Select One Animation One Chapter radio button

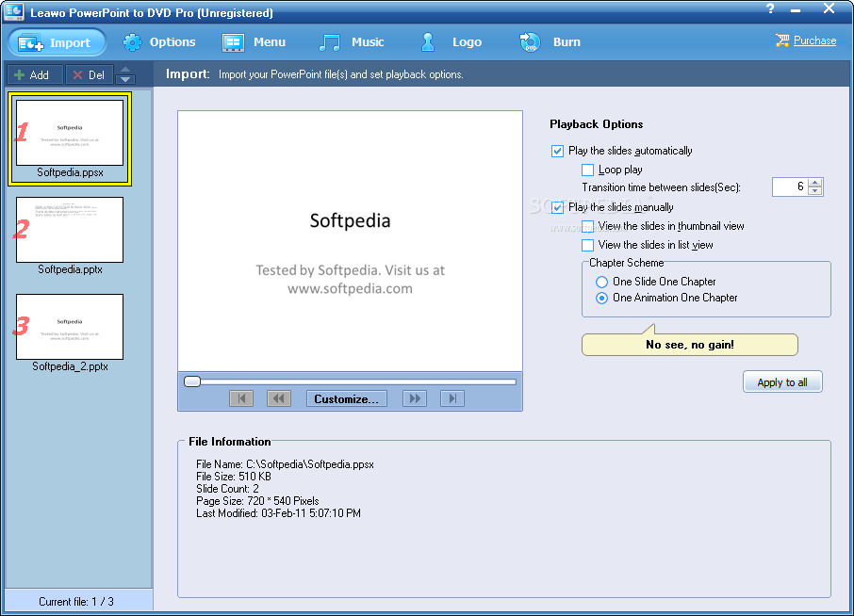(x=601, y=299)
